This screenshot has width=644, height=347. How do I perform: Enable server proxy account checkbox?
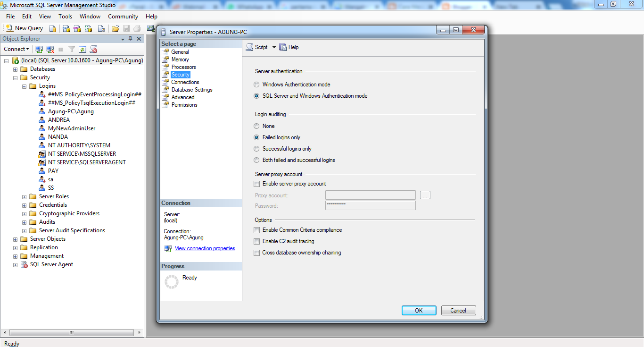click(257, 184)
